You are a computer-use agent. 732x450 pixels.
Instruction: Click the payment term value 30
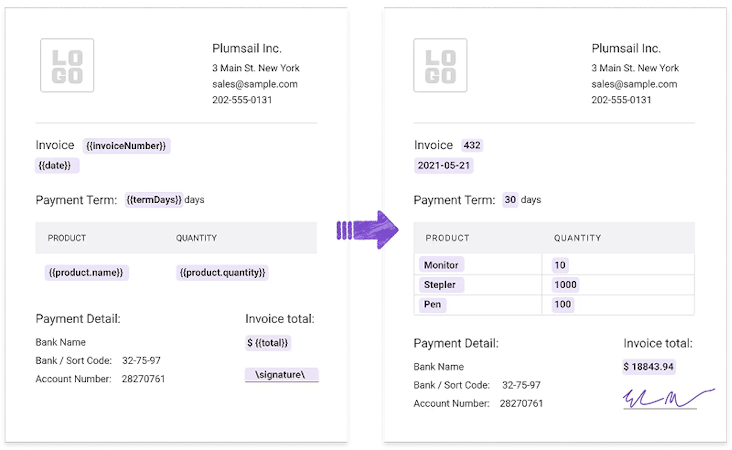[x=510, y=200]
